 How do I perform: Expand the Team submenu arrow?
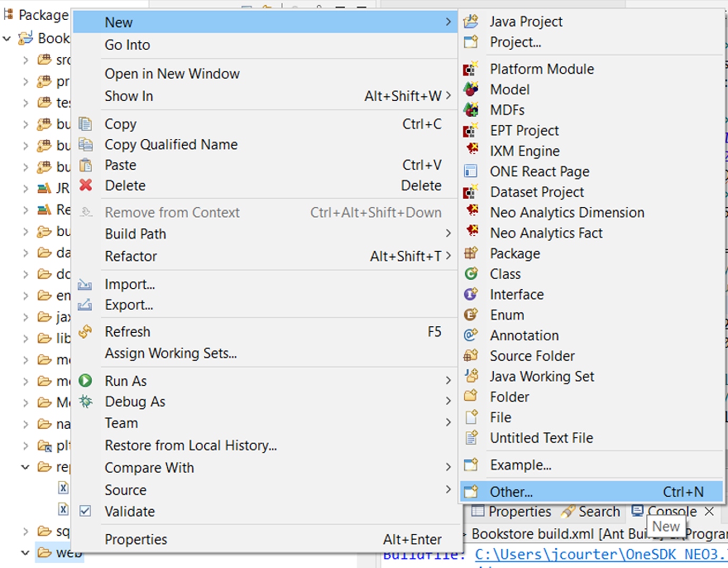[448, 423]
